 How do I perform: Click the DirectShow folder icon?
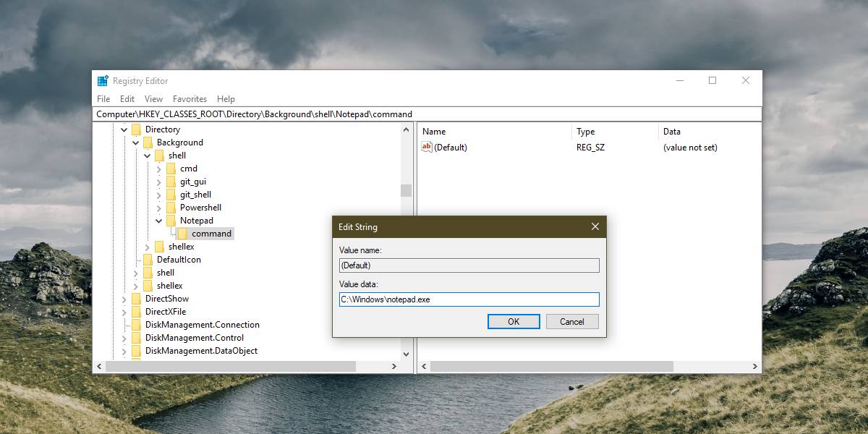coord(136,299)
